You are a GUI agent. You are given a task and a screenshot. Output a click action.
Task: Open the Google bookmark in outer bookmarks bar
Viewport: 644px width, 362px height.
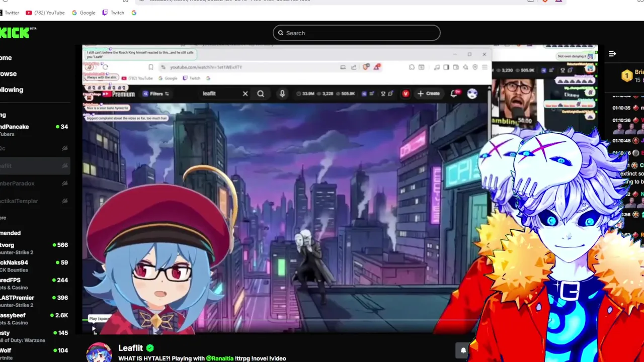tap(83, 13)
